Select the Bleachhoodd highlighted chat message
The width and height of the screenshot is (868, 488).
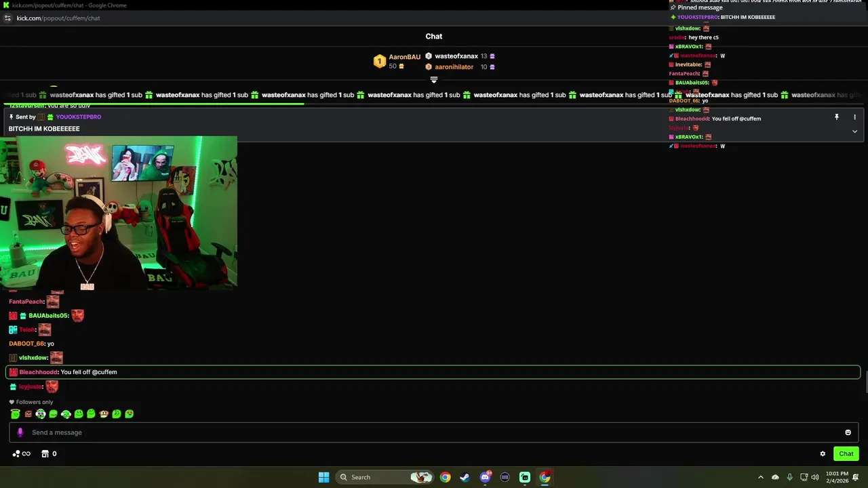point(433,372)
